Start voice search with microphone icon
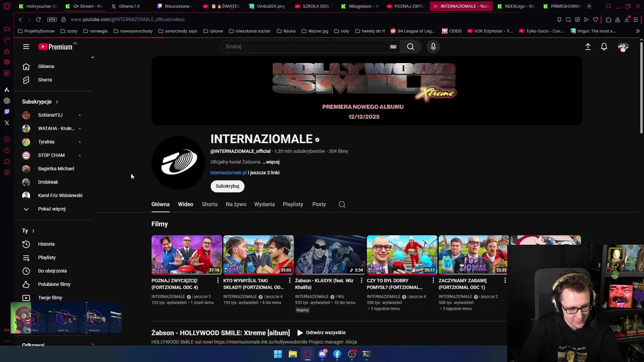Screen dimensions: 644x362 (x=433, y=47)
